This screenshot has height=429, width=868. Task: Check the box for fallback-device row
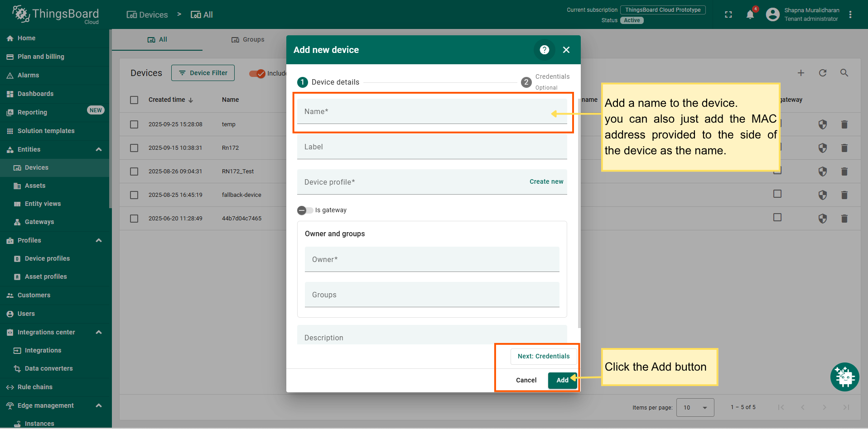pyautogui.click(x=134, y=195)
